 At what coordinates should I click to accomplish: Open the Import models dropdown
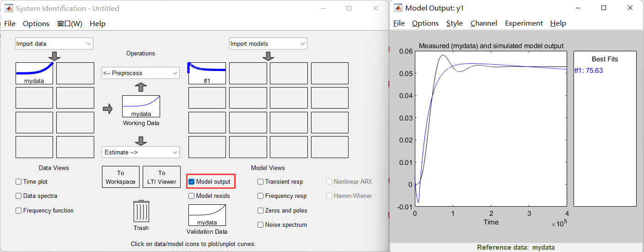point(268,44)
